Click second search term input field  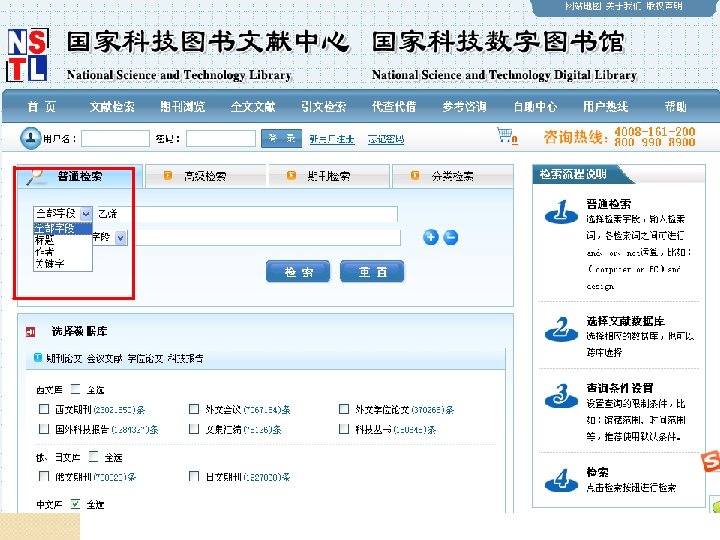click(264, 237)
